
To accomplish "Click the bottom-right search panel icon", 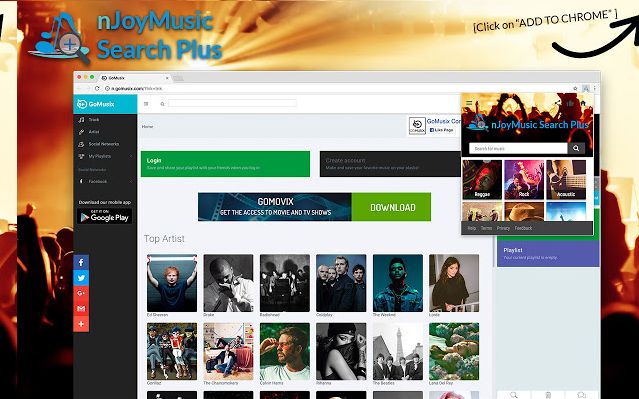I will (514, 395).
